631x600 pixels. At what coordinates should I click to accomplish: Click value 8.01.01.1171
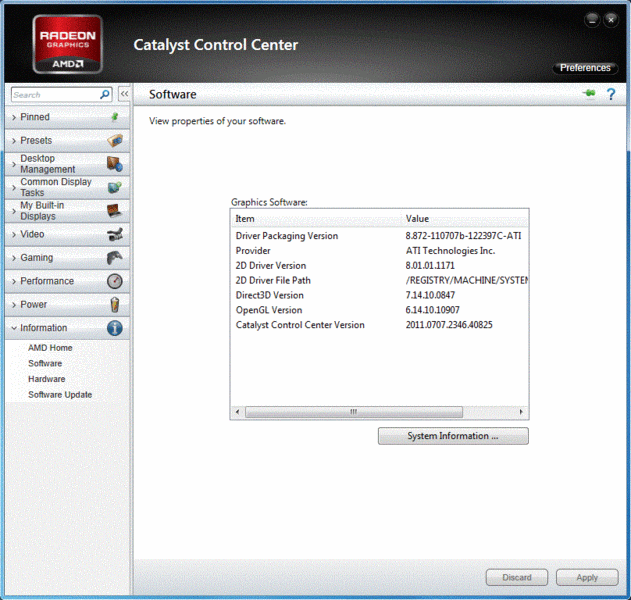430,266
